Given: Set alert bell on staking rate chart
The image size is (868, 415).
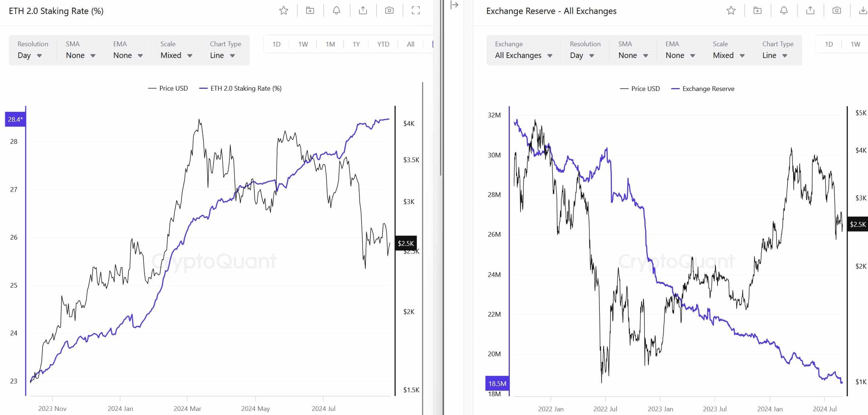Looking at the screenshot, I should pos(336,11).
